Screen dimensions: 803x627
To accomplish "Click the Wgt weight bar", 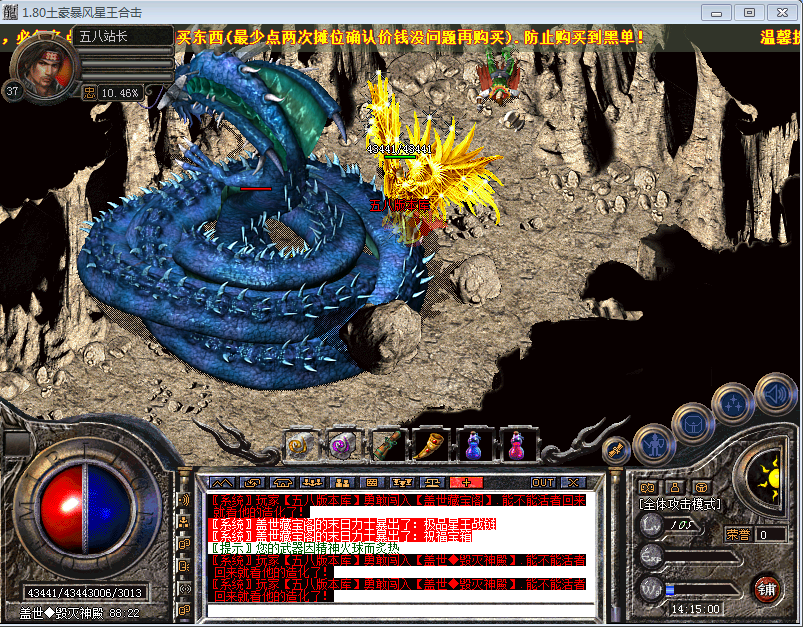I will coord(703,590).
